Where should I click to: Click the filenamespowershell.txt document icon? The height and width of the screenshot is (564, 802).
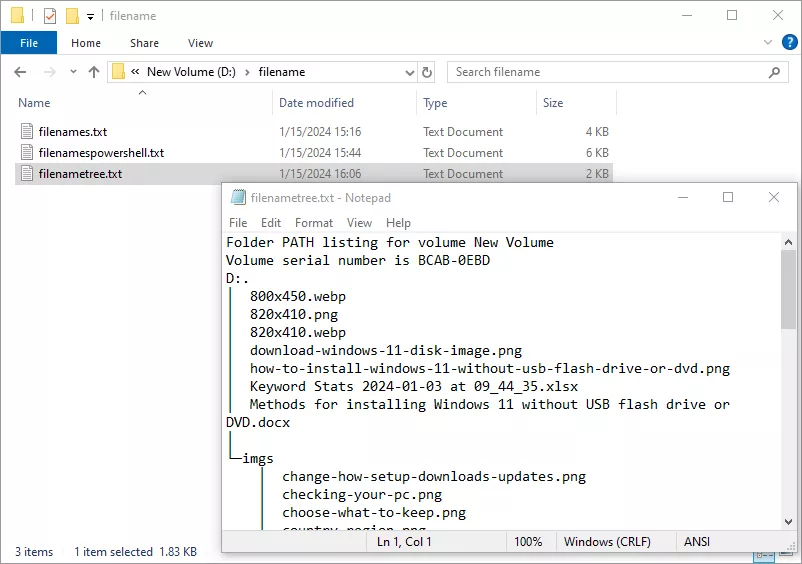27,152
